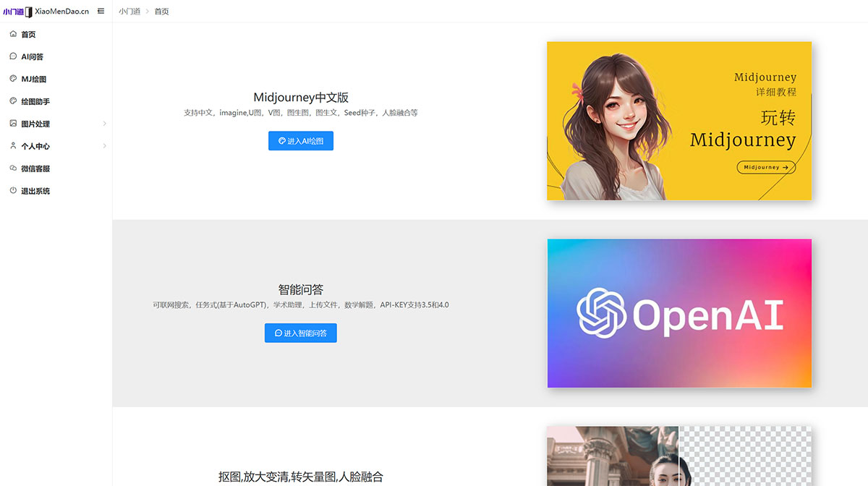
Task: Click 小门道 in the breadcrumb
Action: 129,11
